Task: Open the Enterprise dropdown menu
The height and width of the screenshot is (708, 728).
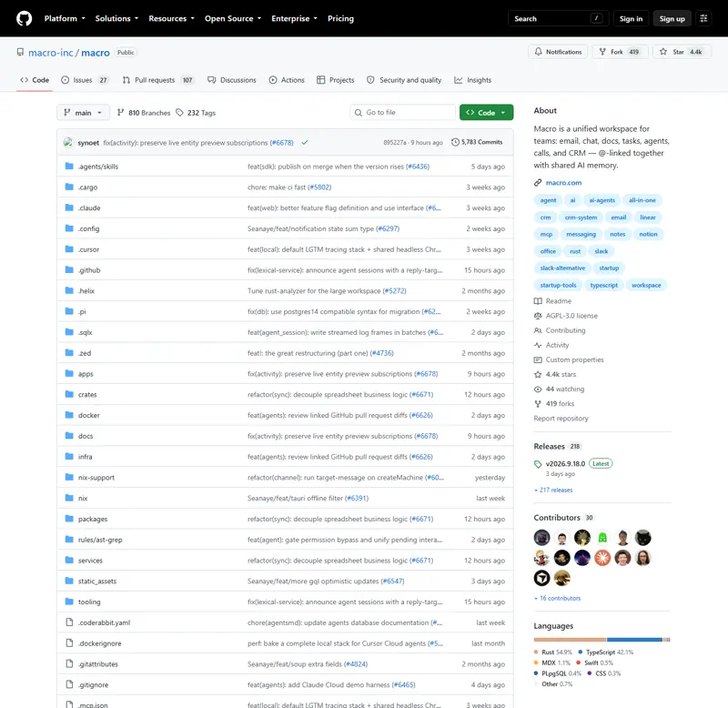Action: [294, 18]
